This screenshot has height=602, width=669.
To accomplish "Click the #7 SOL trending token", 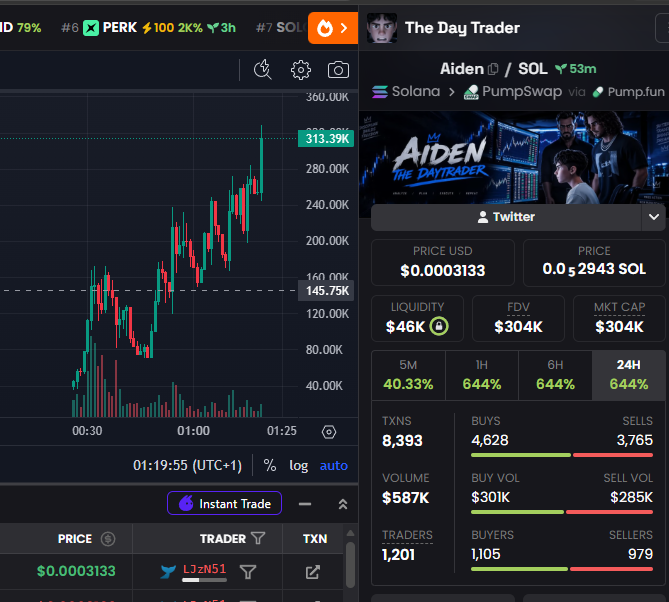I will pos(282,28).
